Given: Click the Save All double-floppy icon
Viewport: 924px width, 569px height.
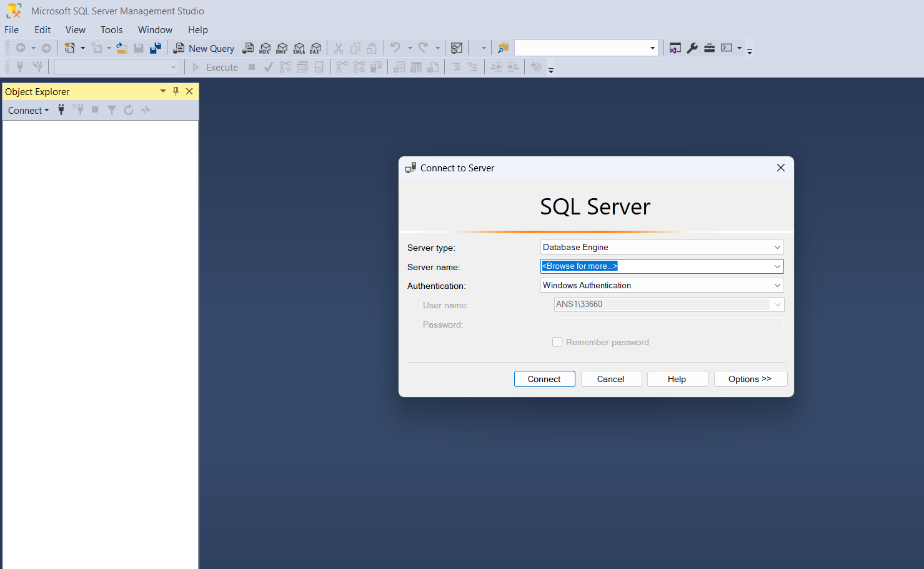Looking at the screenshot, I should pos(156,48).
